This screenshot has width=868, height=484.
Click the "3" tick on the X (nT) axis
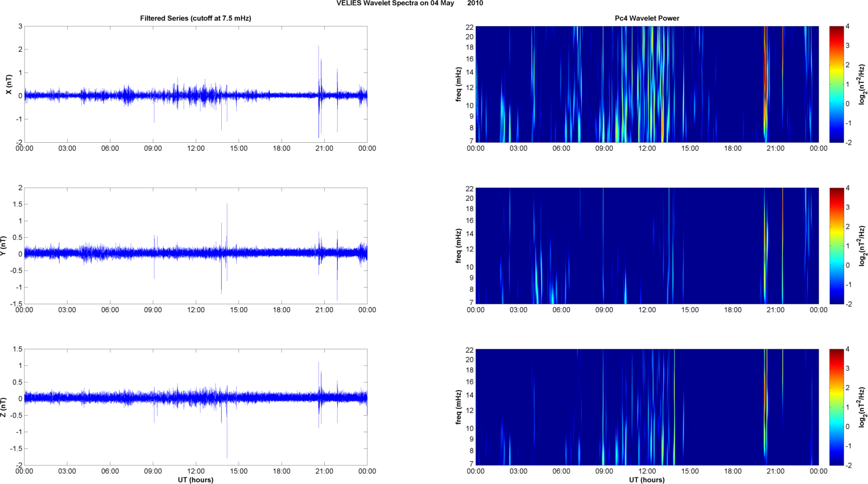click(x=20, y=26)
